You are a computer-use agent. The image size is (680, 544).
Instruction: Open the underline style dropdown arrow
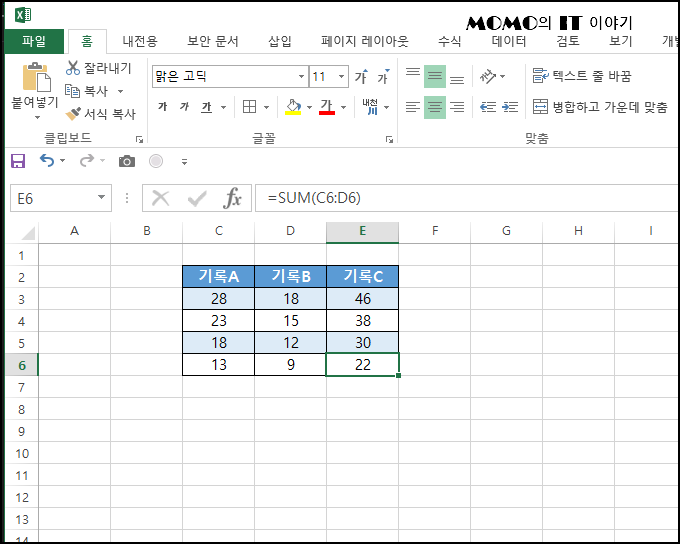[223, 107]
